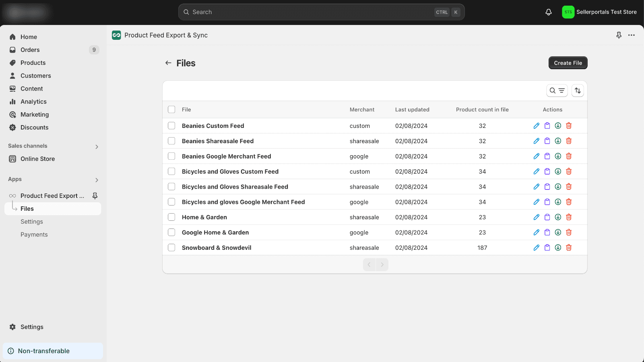The height and width of the screenshot is (362, 644).
Task: Open the table sort options
Action: point(578,91)
